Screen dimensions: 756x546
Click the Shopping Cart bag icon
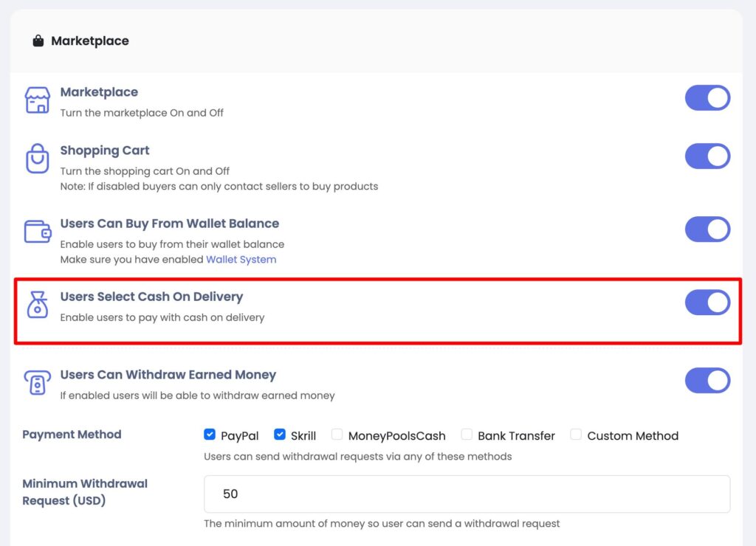[37, 158]
